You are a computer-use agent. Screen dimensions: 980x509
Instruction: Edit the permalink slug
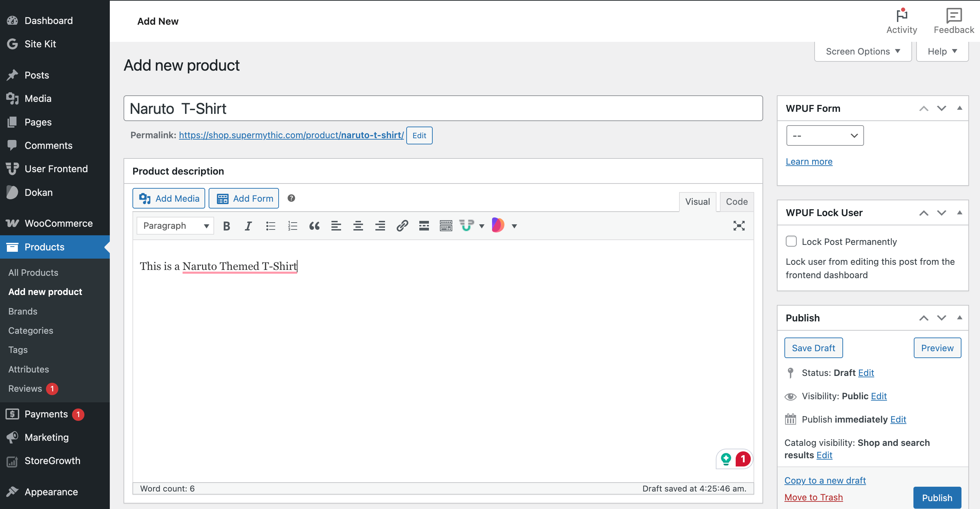419,135
